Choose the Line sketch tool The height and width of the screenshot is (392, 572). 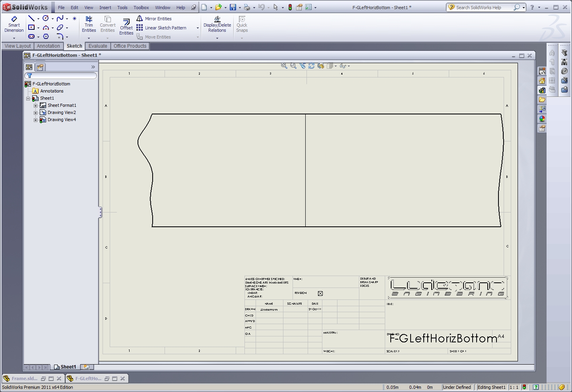[31, 18]
